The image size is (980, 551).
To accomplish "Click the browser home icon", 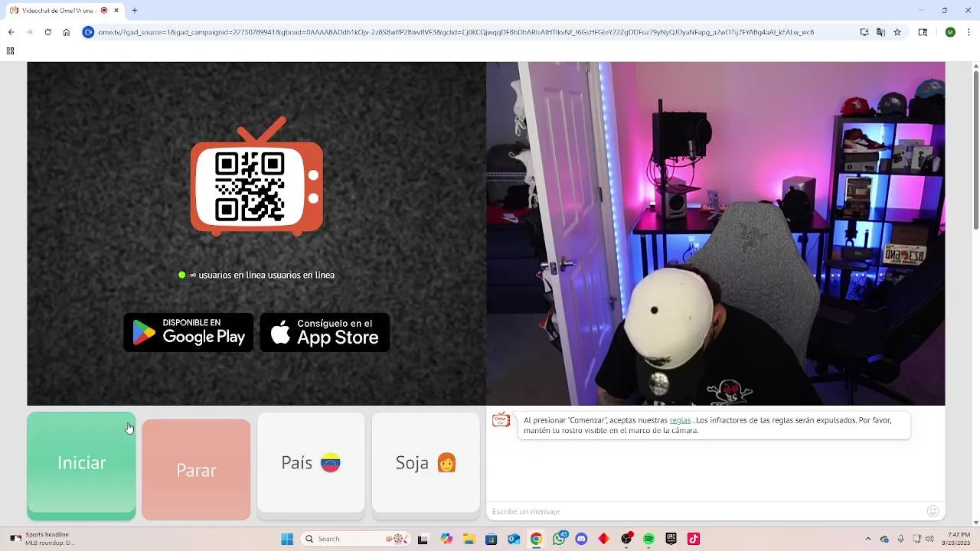I will click(x=67, y=32).
